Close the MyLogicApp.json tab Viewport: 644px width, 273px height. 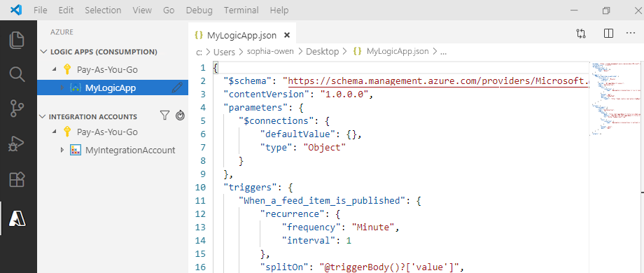287,35
